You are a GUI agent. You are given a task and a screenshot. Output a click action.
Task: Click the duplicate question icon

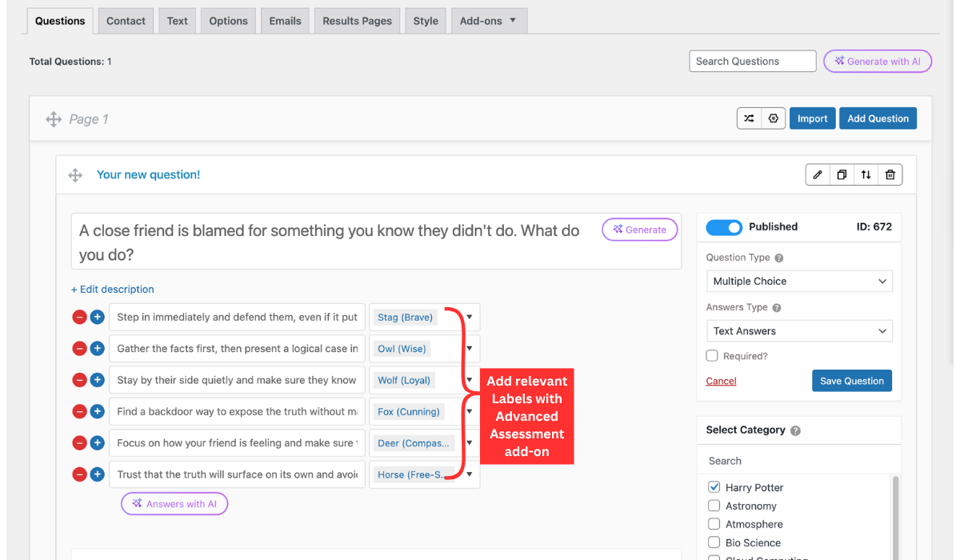pos(842,175)
